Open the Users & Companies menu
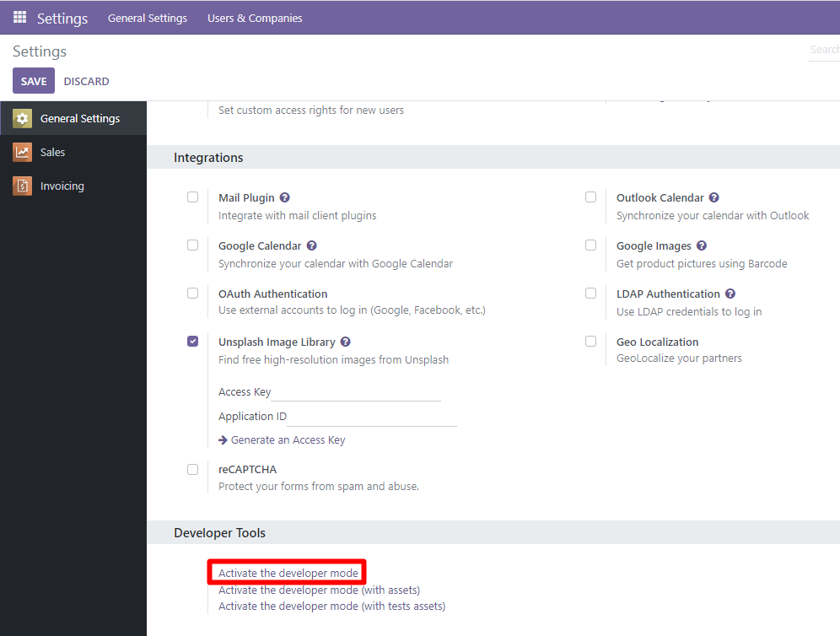The width and height of the screenshot is (840, 636). (x=254, y=17)
